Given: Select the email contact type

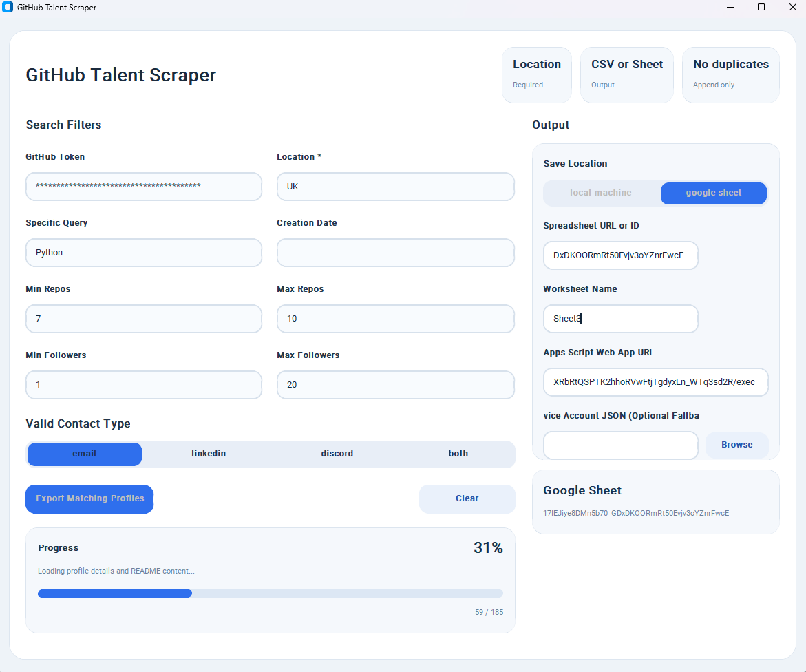Looking at the screenshot, I should [84, 454].
